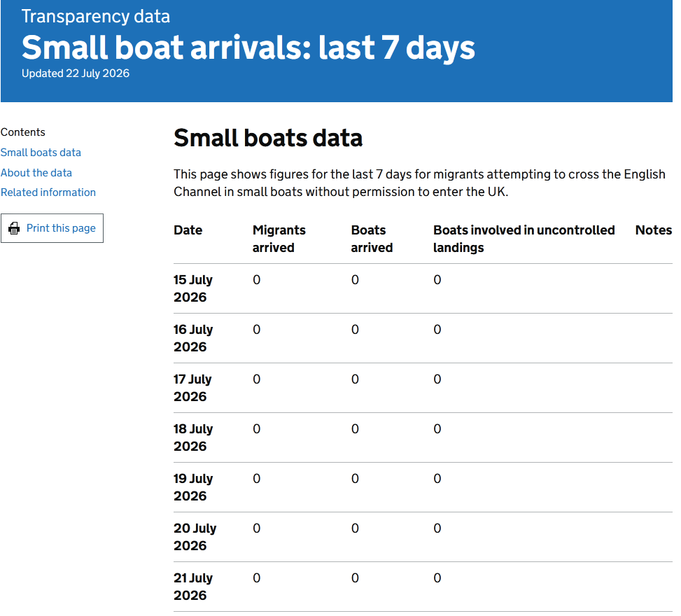Screen dimensions: 681x616
Task: Click migrants arrived value for 17 July
Action: click(257, 379)
